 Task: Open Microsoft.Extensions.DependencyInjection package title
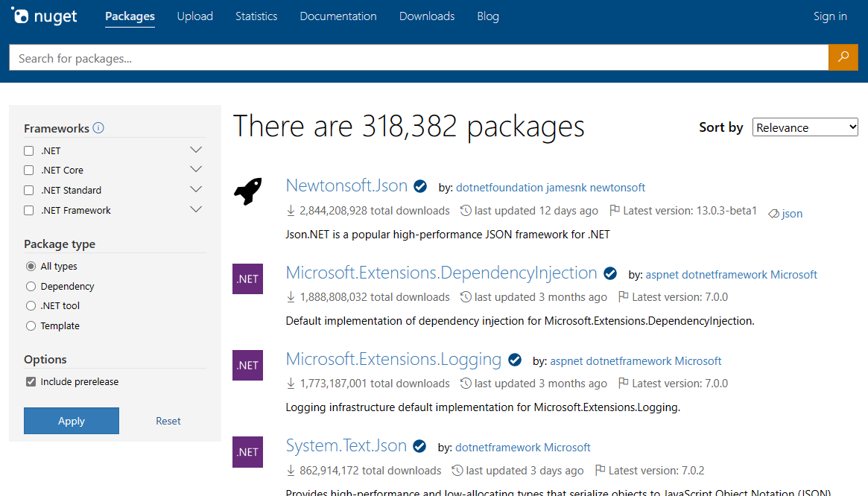pos(441,273)
